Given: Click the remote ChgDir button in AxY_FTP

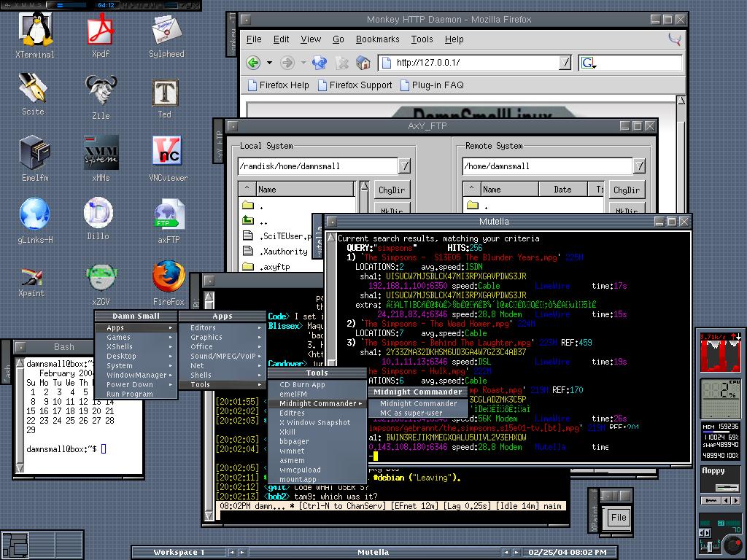Looking at the screenshot, I should [627, 190].
